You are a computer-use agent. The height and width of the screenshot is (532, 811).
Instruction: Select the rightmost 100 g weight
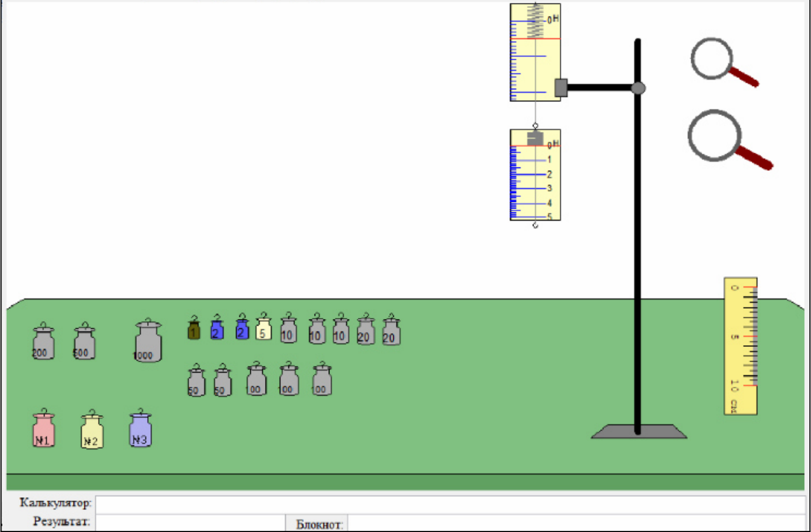(x=322, y=379)
